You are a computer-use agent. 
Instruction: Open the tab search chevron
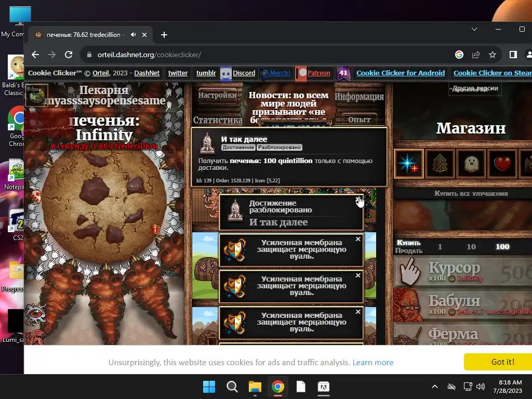coord(474,29)
